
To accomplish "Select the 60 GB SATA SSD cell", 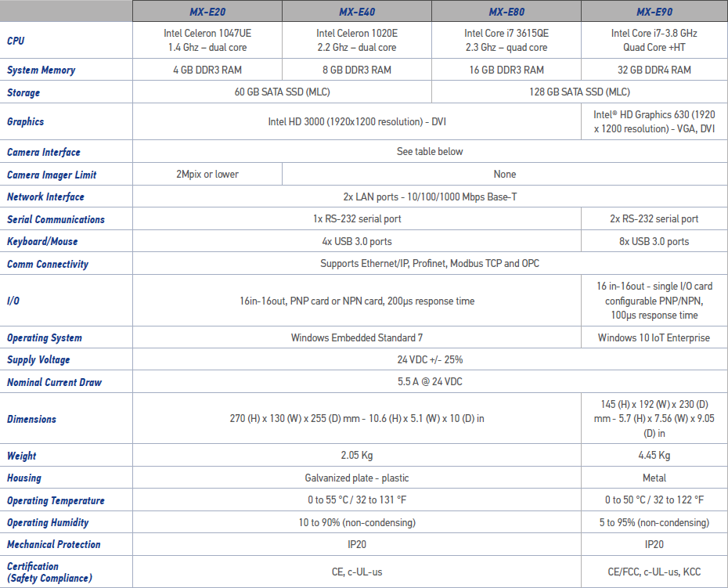I will pos(282,92).
